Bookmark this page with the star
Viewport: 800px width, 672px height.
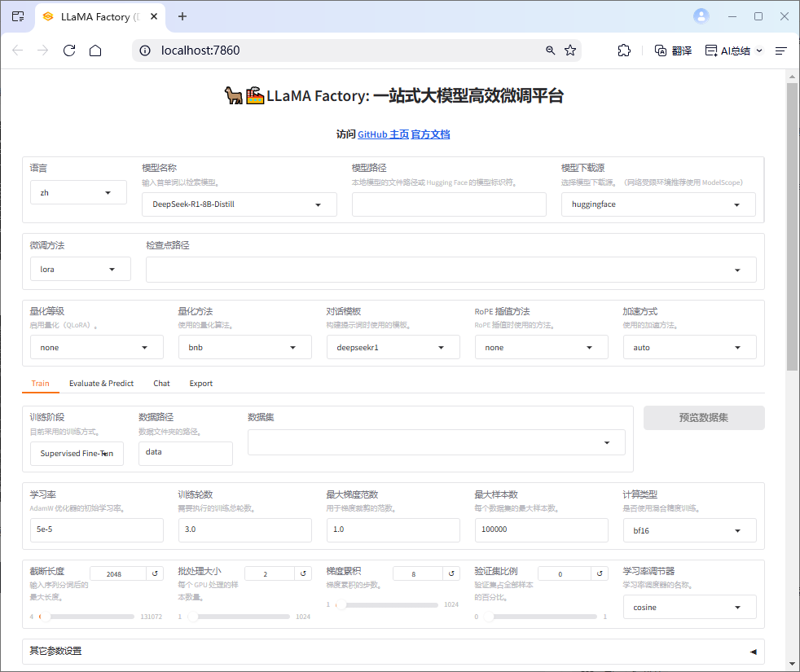click(x=570, y=50)
